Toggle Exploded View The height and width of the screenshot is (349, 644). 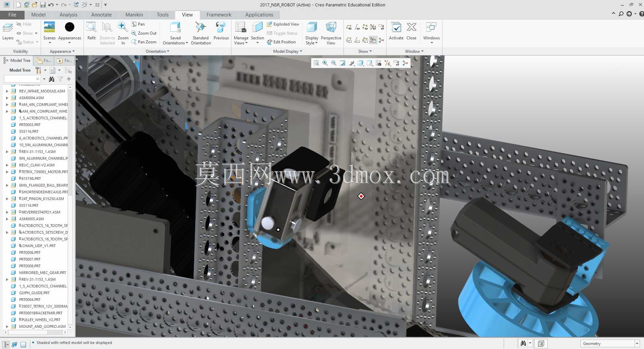[x=283, y=24]
